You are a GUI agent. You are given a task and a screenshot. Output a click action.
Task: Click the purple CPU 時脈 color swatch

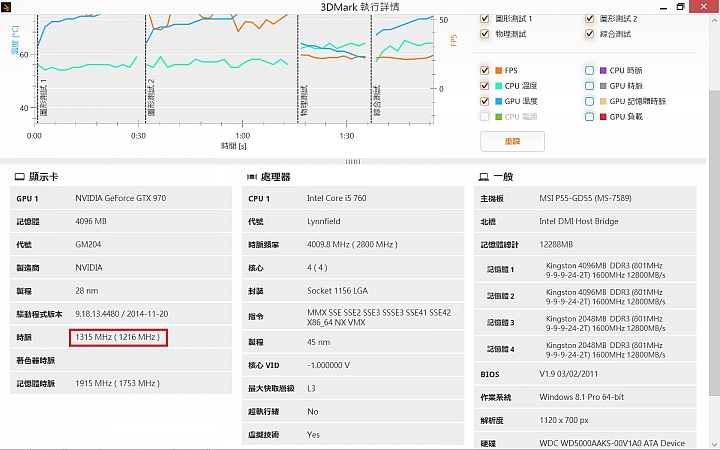coord(603,70)
